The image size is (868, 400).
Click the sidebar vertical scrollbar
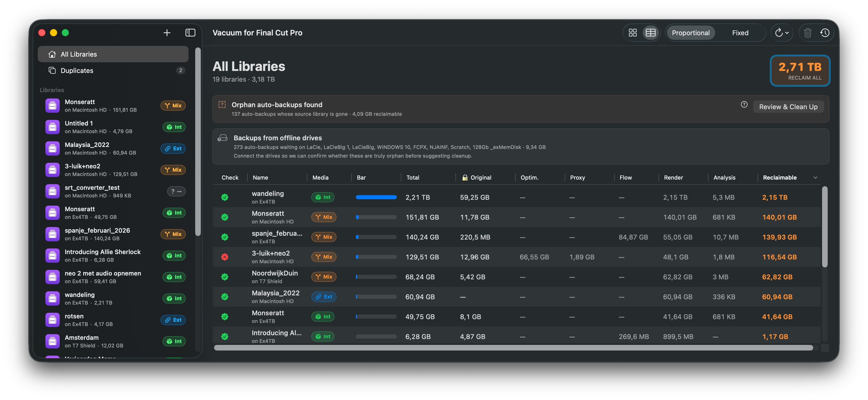click(x=198, y=142)
